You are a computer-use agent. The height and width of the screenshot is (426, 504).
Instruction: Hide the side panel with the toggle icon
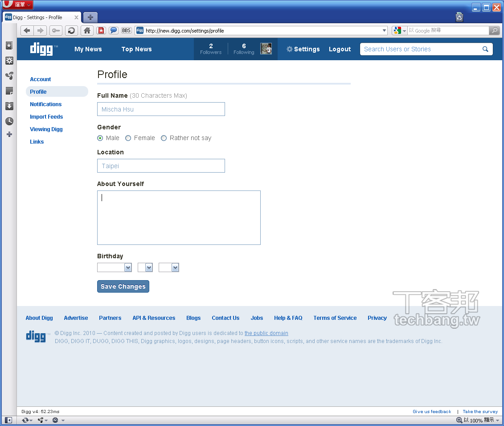pyautogui.click(x=8, y=420)
